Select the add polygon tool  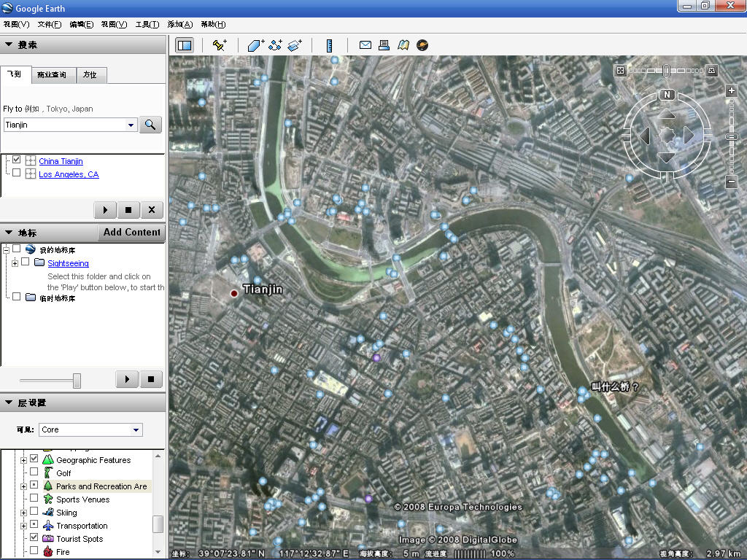[255, 45]
